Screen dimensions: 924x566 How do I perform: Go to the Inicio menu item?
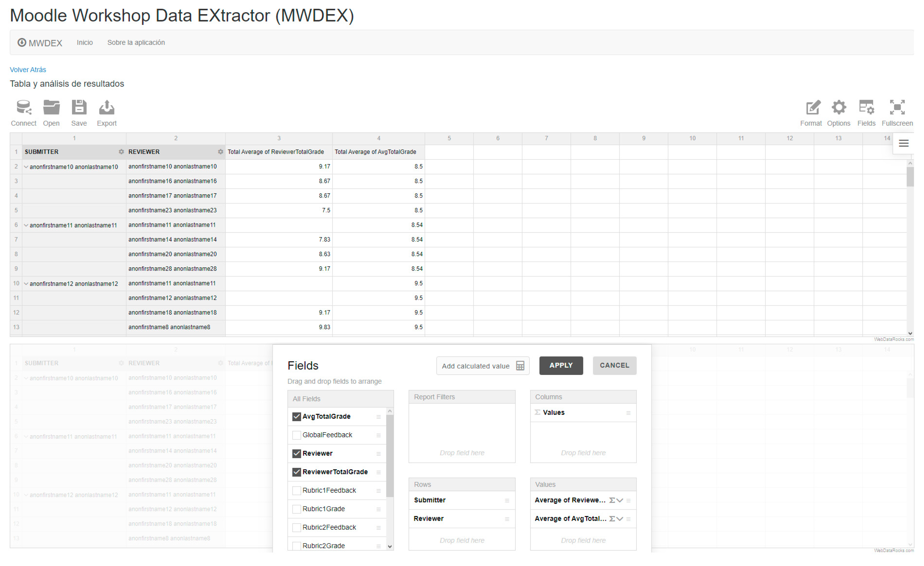pos(85,42)
